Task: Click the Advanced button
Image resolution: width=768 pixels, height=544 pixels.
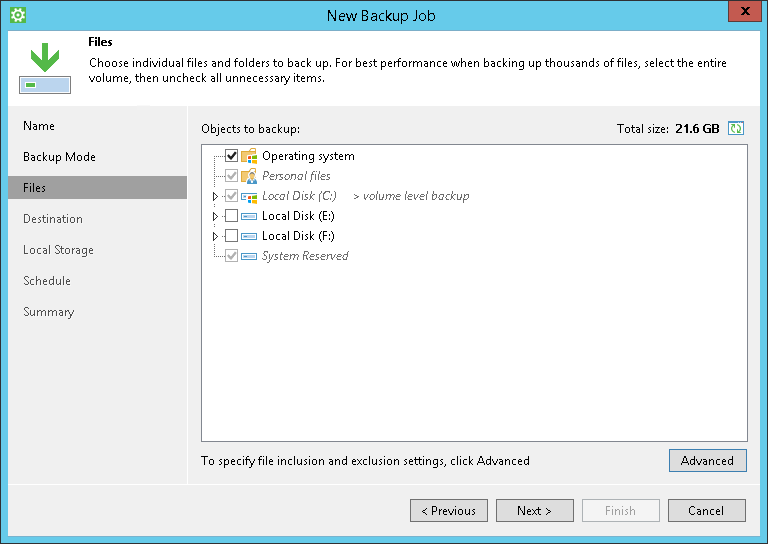Action: coord(708,461)
